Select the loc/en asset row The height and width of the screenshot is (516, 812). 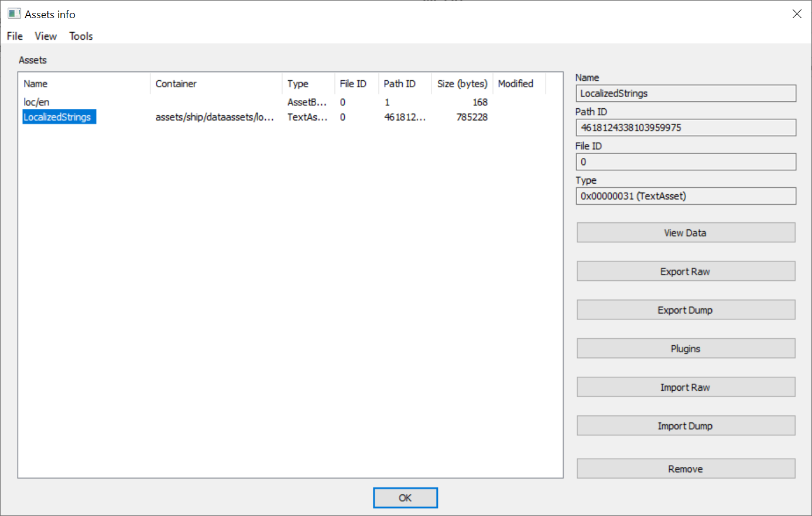click(x=290, y=102)
